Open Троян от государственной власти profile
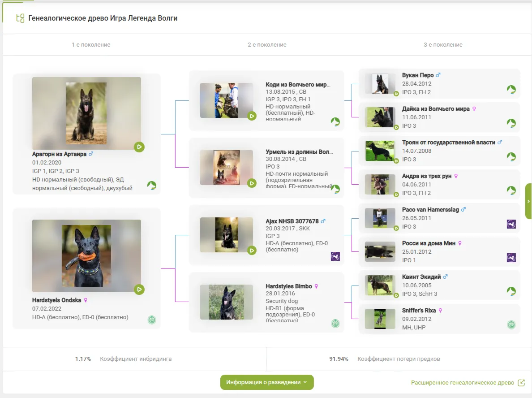This screenshot has width=532, height=398. coord(448,142)
